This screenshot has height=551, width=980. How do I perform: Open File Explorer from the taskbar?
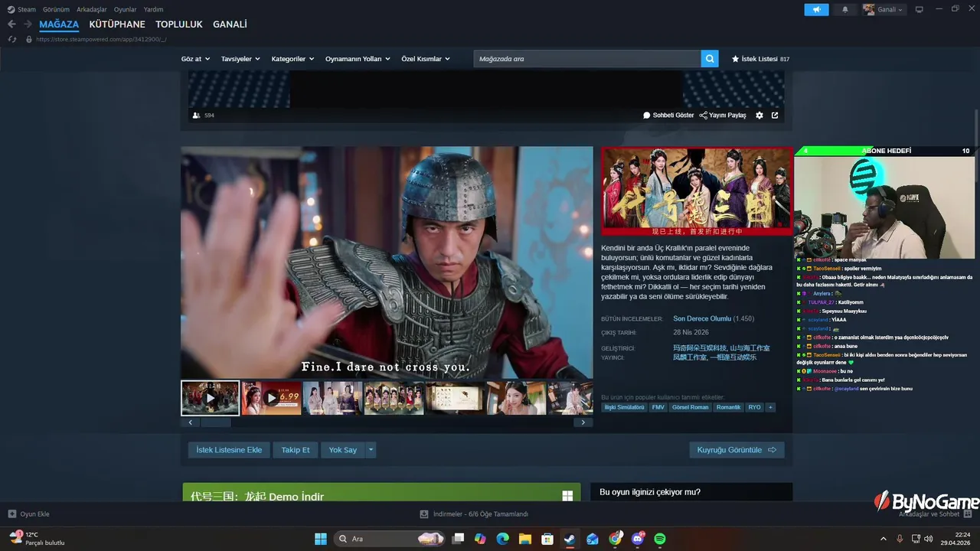pyautogui.click(x=525, y=539)
